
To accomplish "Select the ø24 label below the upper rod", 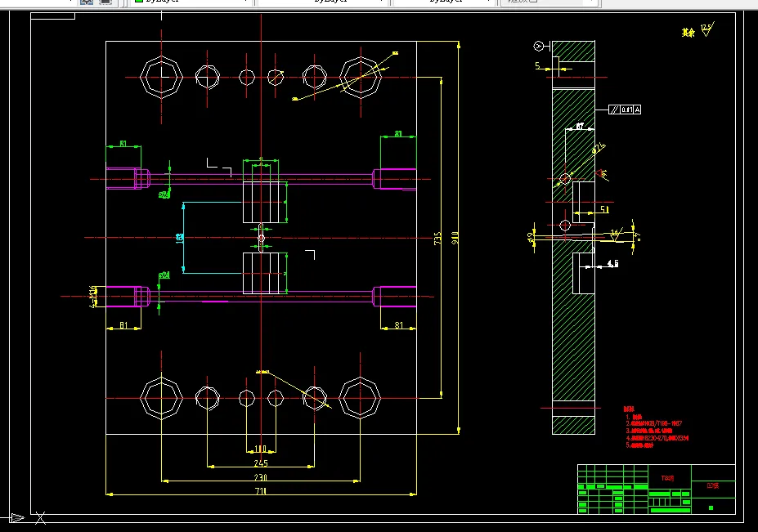I will click(x=164, y=194).
